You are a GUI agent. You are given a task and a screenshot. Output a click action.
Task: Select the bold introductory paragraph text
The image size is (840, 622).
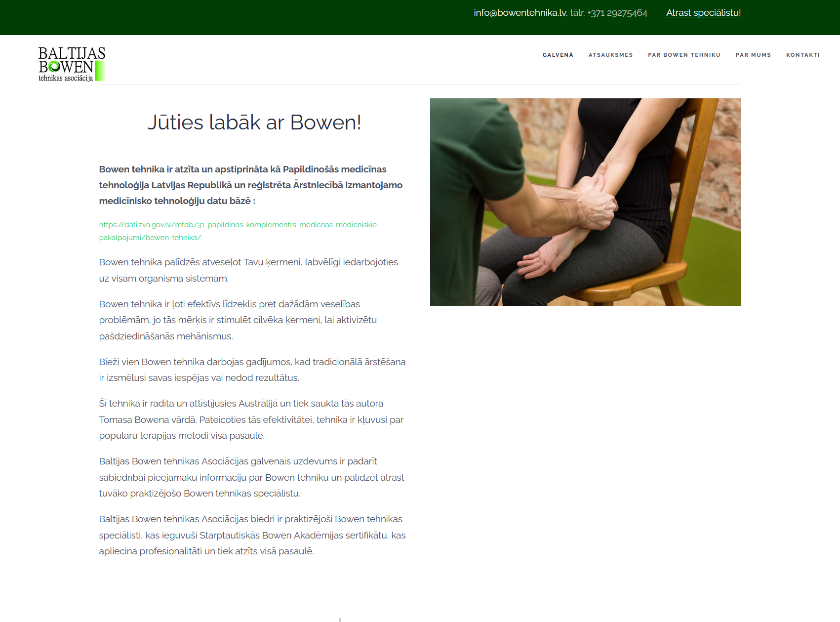tap(250, 185)
